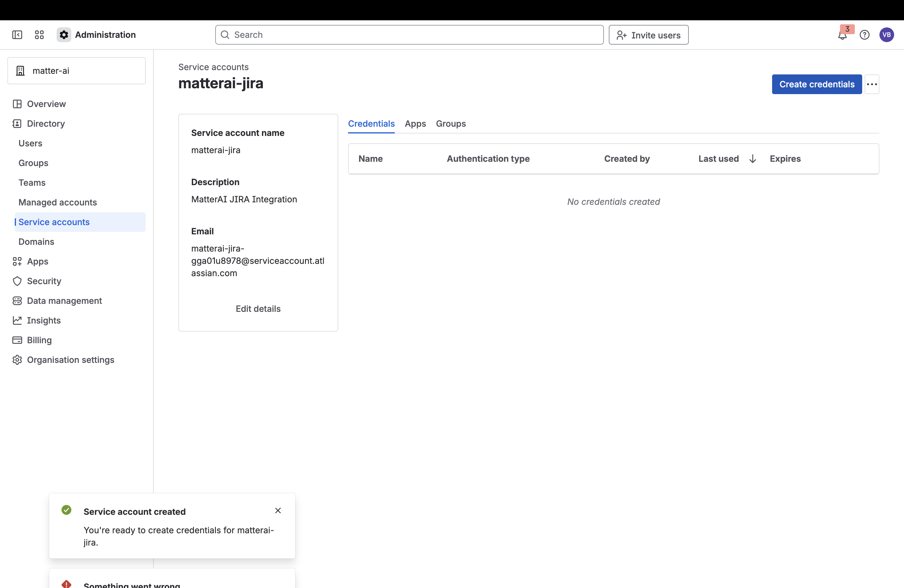Viewport: 904px width, 588px height.
Task: Open the app switcher grid icon
Action: [39, 35]
